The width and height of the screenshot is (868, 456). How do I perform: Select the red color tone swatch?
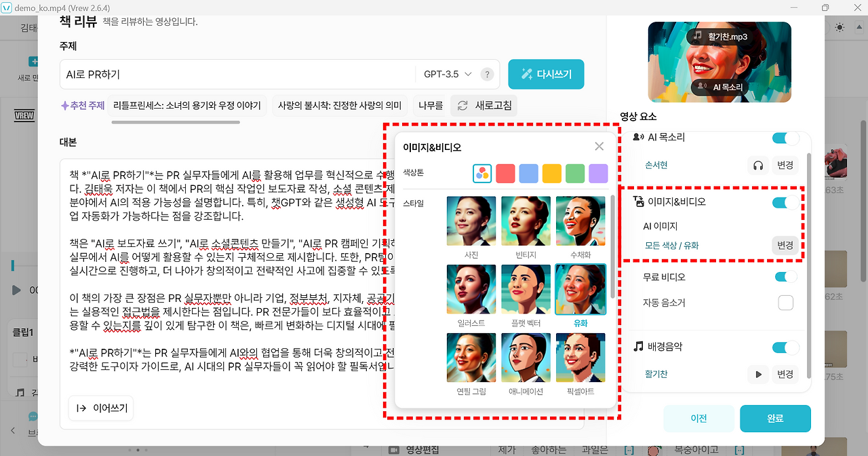[505, 173]
